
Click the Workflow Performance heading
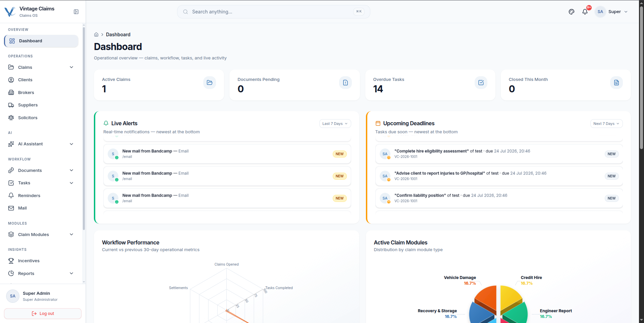131,242
